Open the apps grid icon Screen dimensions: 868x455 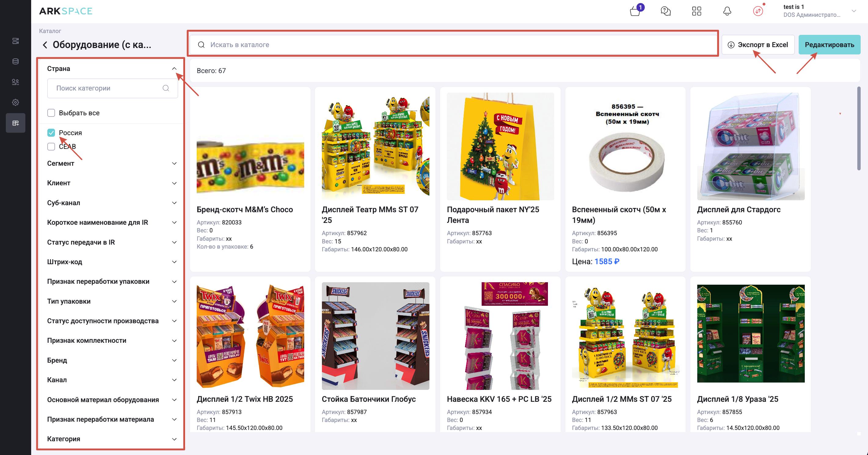(x=696, y=11)
